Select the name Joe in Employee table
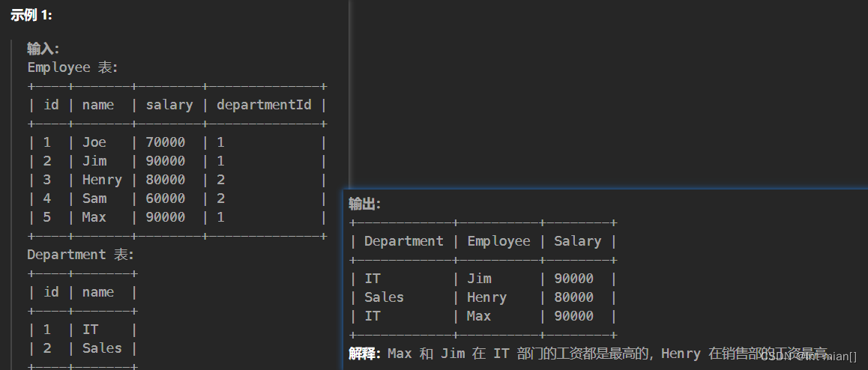 click(x=94, y=142)
